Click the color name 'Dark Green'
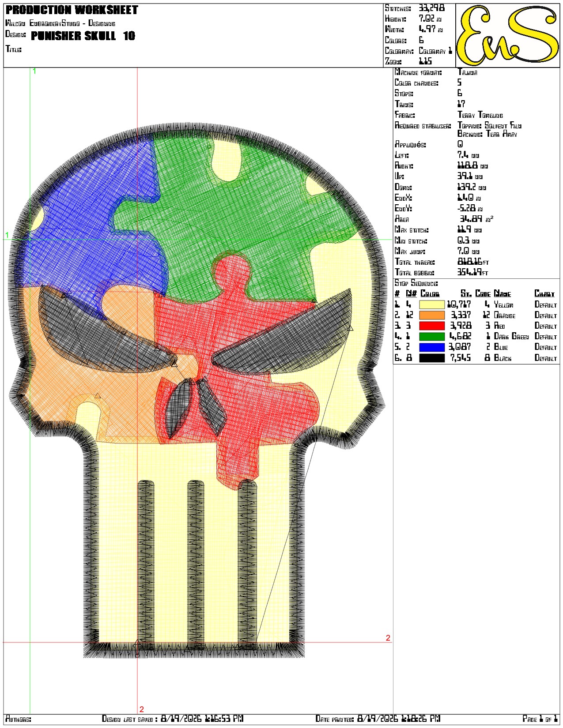 coord(511,336)
